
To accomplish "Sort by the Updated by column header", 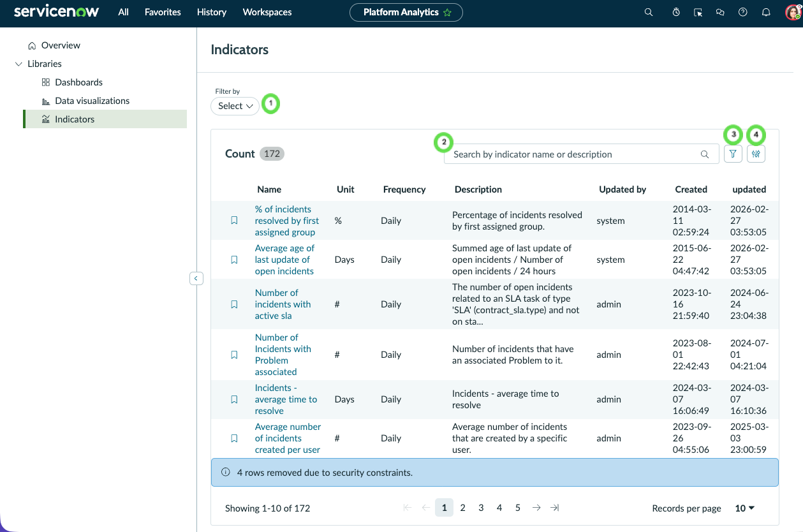I will pos(623,189).
